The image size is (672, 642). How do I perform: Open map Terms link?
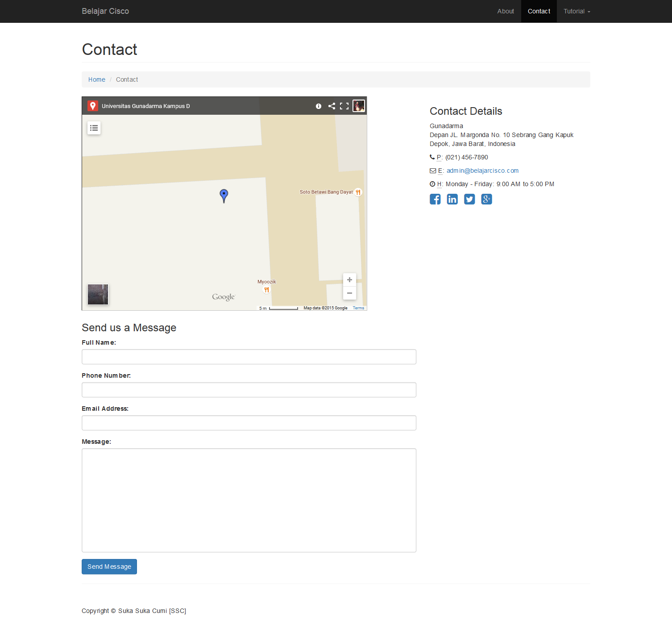tap(358, 308)
